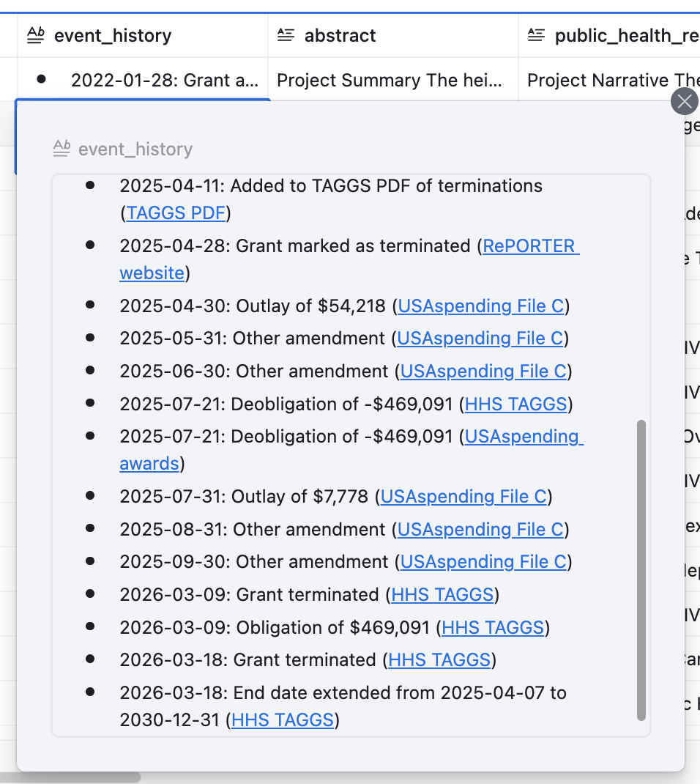Screen dimensions: 700x784
Task: Click the popup's event_history field icon
Action: (62, 149)
